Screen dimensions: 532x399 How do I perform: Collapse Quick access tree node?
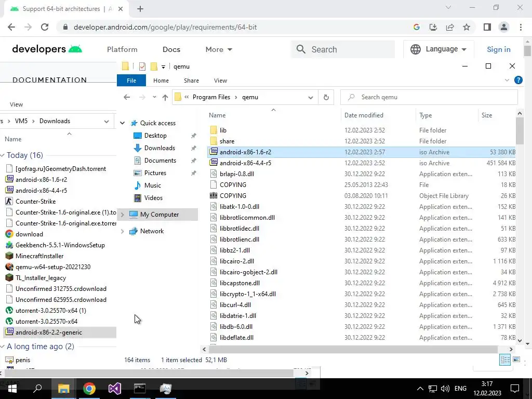coord(123,123)
